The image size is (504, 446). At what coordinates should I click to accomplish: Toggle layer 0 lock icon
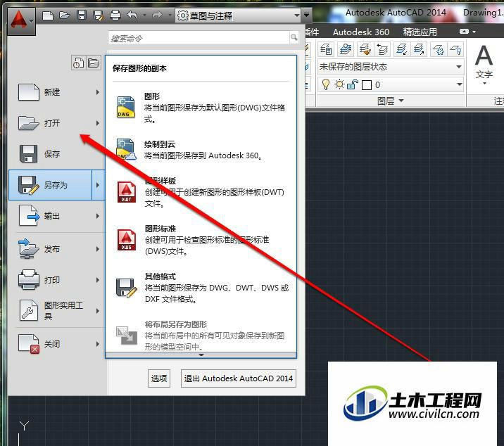[x=353, y=84]
